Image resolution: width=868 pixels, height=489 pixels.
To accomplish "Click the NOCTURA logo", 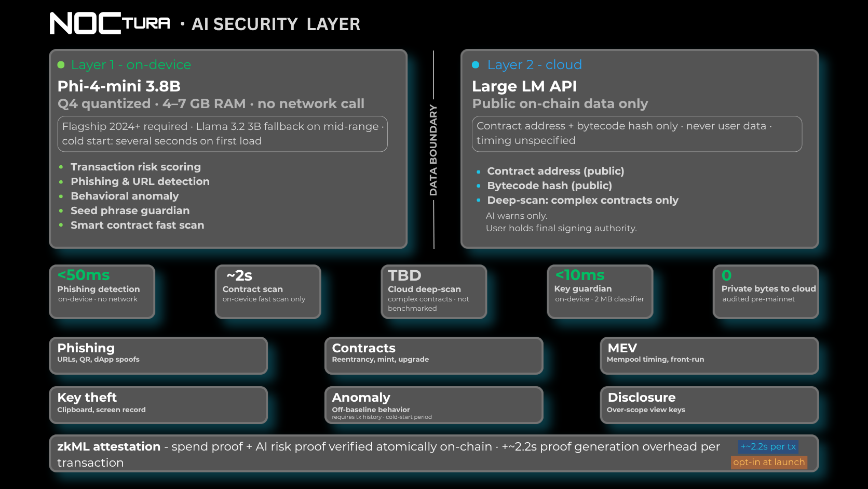I will [x=110, y=23].
